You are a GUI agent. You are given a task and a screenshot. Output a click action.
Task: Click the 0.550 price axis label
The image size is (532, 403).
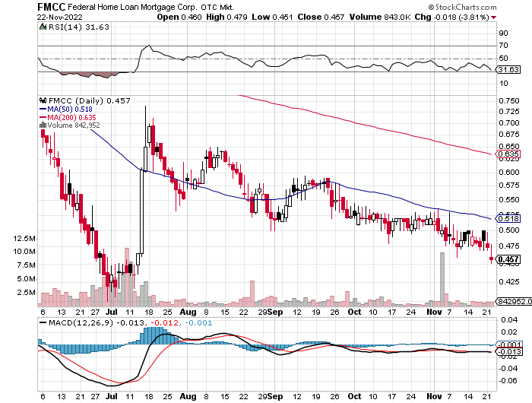click(509, 200)
